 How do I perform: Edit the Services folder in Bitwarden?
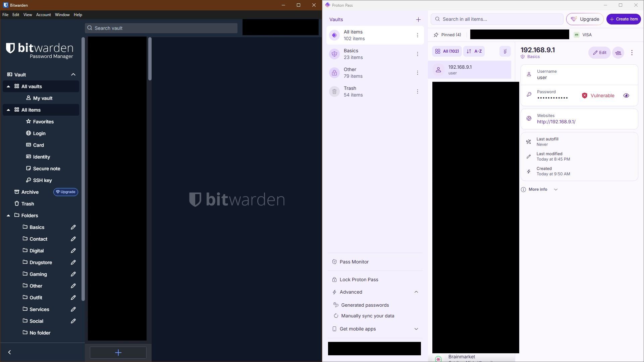(73, 309)
